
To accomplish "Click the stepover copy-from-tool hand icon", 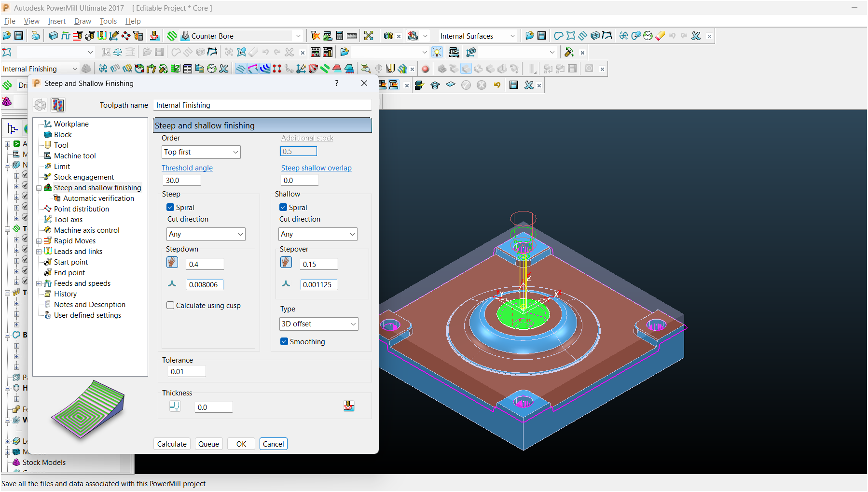I will point(286,263).
